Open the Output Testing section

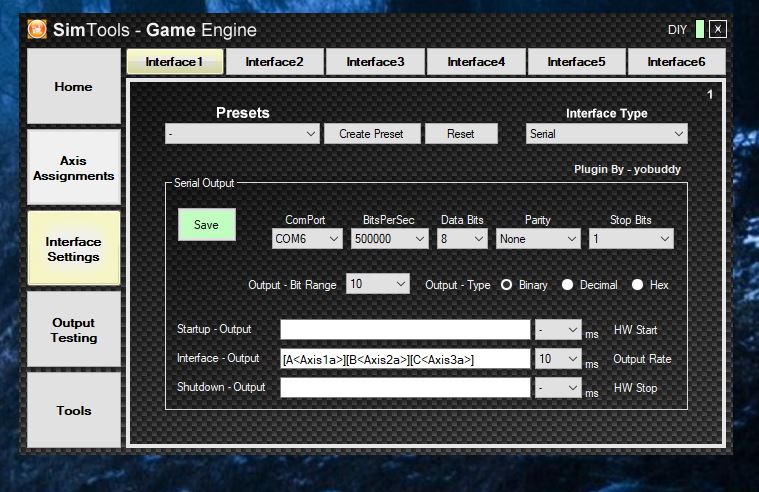pos(73,330)
